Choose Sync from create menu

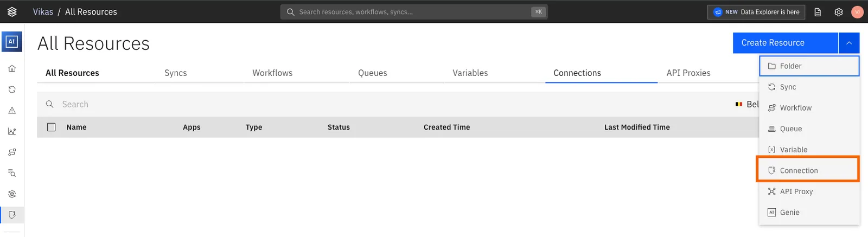pos(809,87)
